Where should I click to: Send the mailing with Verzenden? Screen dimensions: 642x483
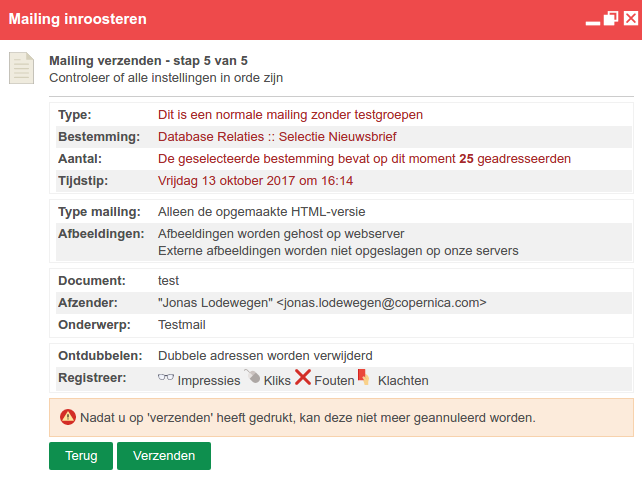point(164,456)
